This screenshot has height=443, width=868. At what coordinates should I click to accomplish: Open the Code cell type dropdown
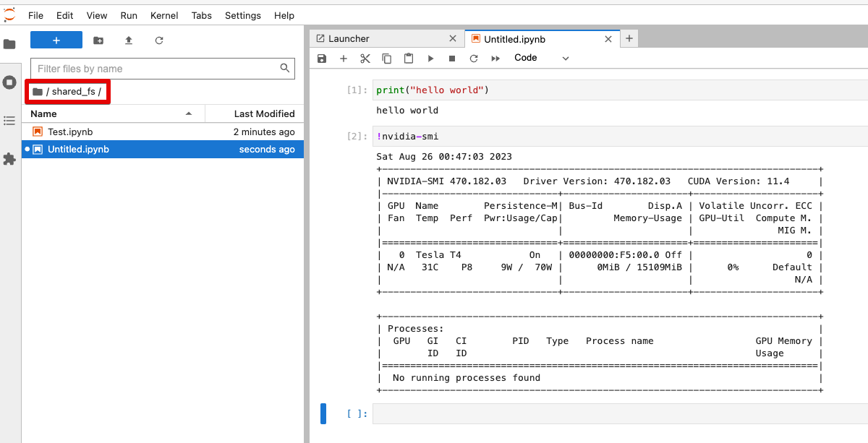542,58
